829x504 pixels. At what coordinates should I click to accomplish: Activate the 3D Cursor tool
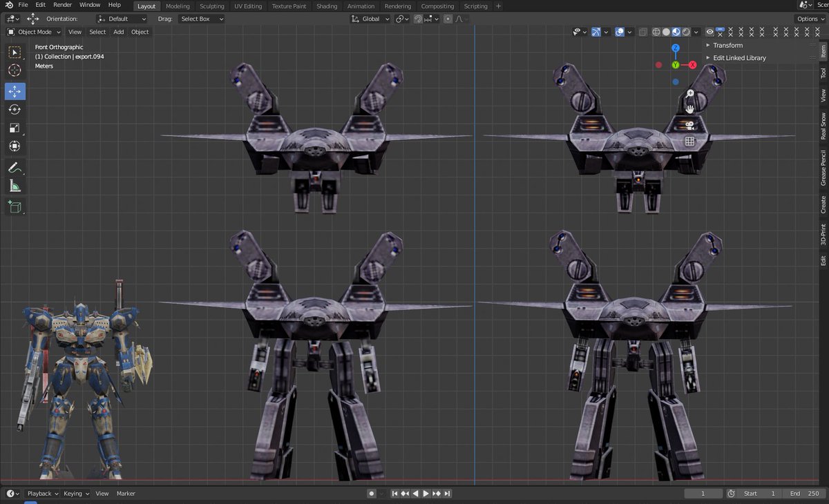(x=15, y=70)
